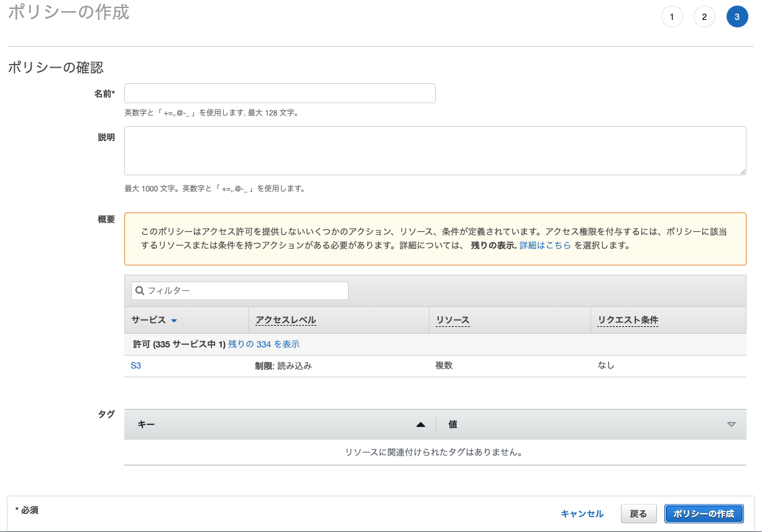
Task: Select the なし request condition cell
Action: coord(606,365)
